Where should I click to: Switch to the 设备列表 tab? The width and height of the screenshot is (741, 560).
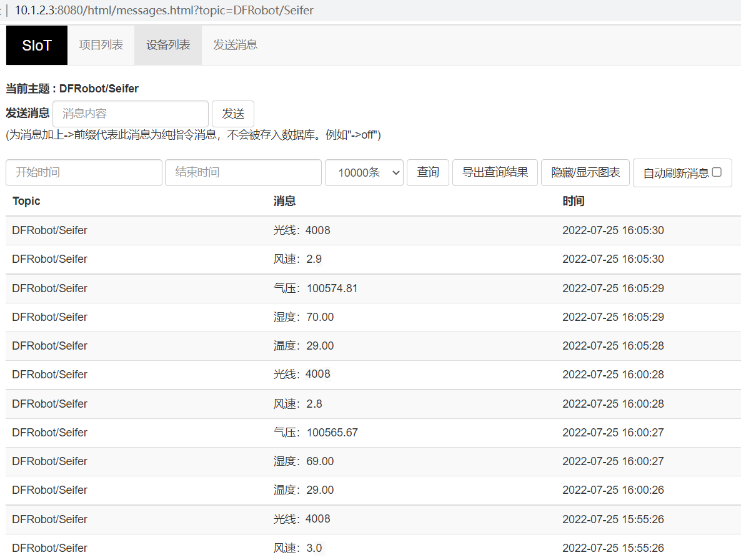(168, 46)
